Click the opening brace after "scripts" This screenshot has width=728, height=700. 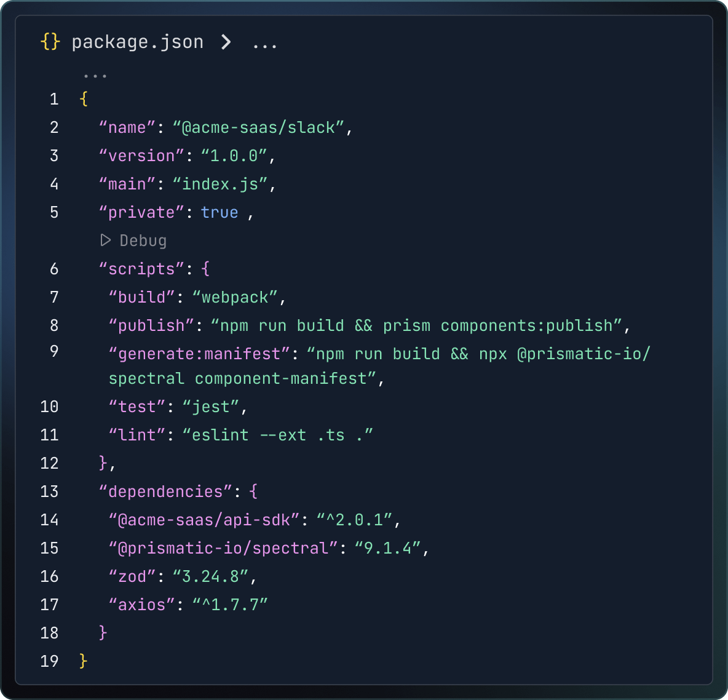coord(206,268)
